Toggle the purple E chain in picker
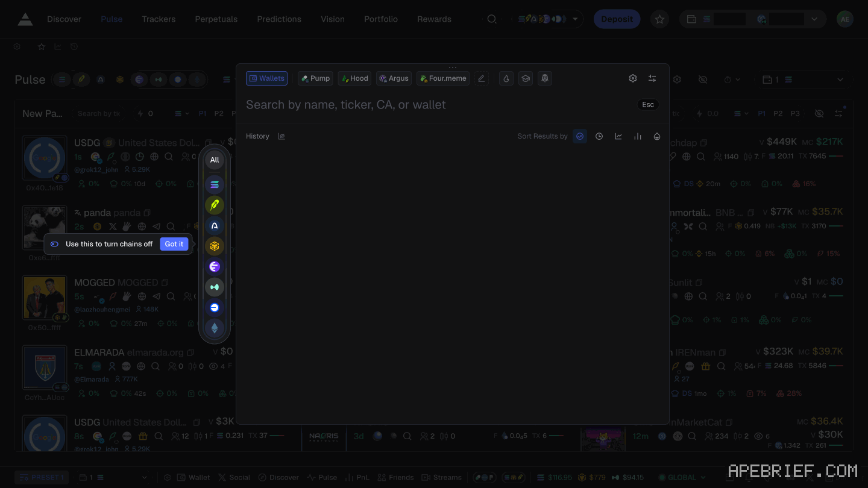The width and height of the screenshot is (868, 488). click(215, 266)
